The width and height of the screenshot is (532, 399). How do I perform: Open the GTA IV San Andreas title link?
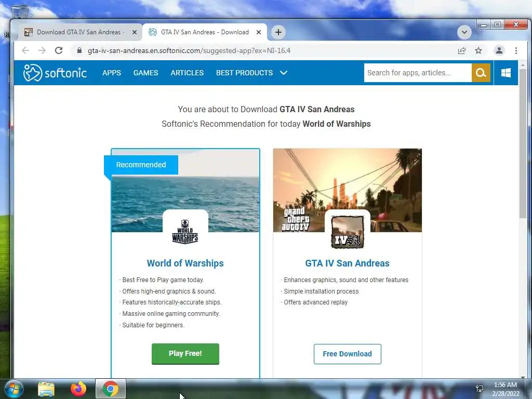coord(347,263)
